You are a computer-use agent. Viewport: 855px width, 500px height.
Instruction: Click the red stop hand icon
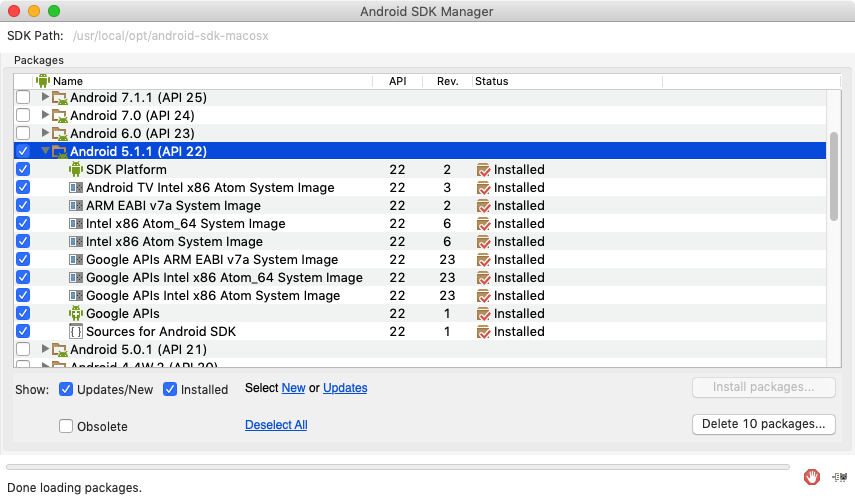[812, 477]
